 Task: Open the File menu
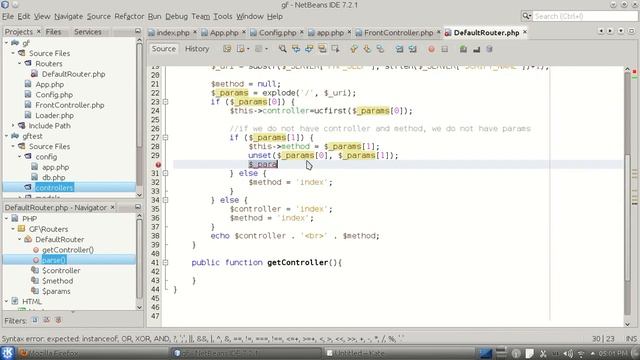(8, 16)
